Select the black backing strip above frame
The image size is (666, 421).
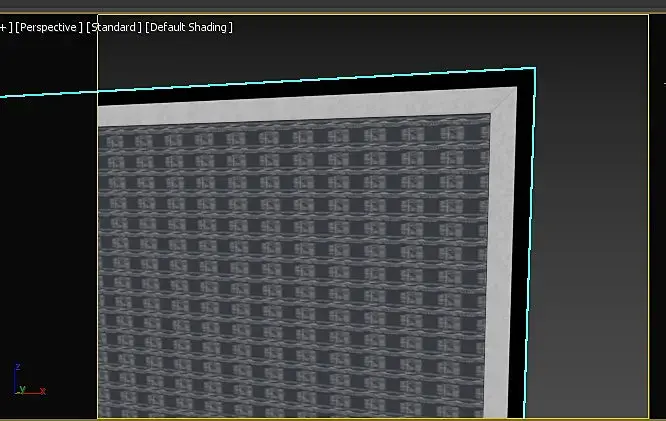pyautogui.click(x=314, y=88)
